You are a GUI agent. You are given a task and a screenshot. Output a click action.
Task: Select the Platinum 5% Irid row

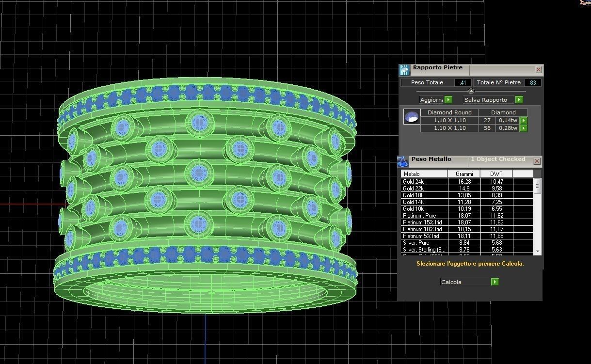pos(467,236)
